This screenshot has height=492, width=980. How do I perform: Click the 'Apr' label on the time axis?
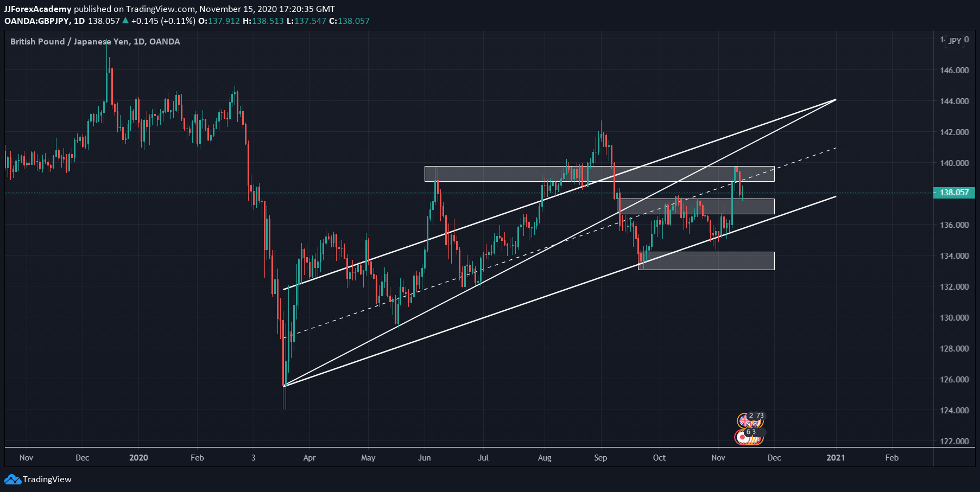pos(309,458)
